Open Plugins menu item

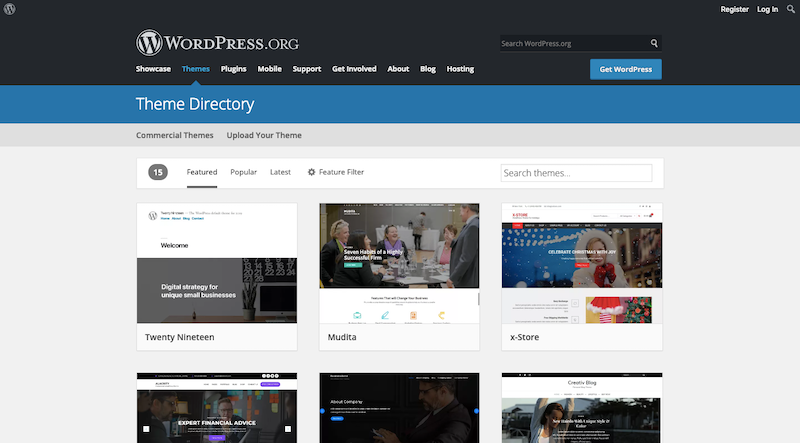(233, 69)
